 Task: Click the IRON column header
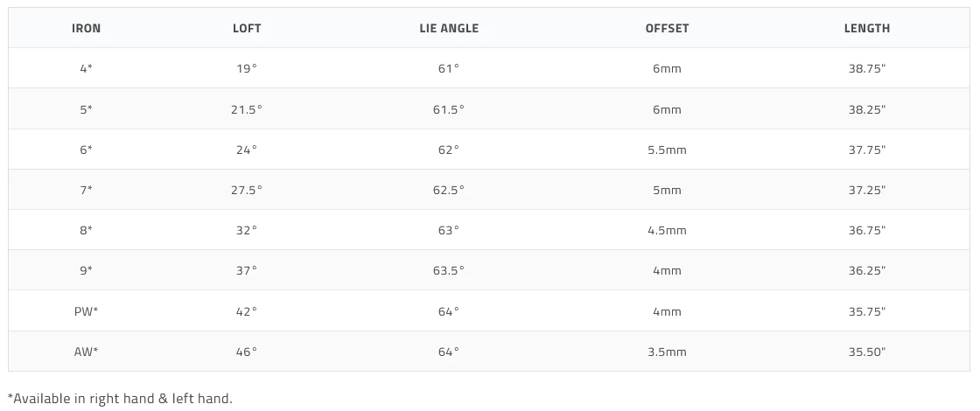coord(86,28)
